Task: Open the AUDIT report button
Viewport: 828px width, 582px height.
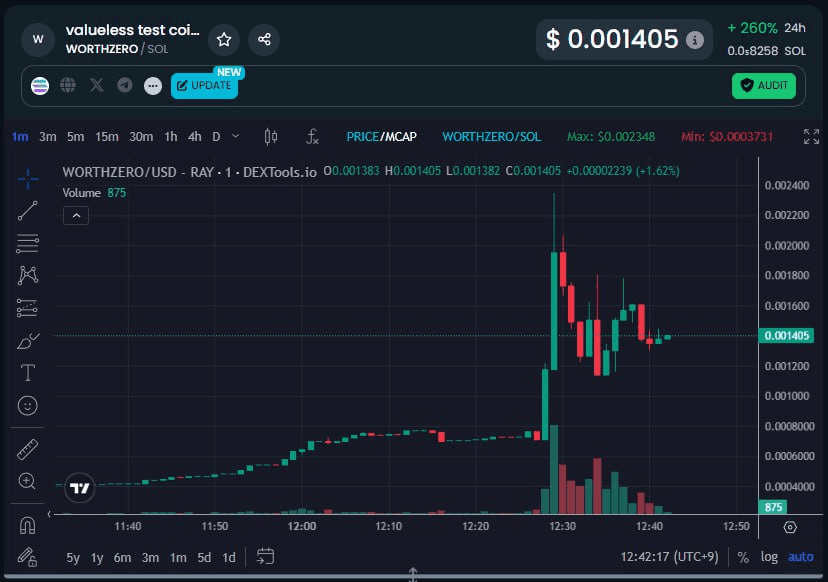Action: coord(764,86)
